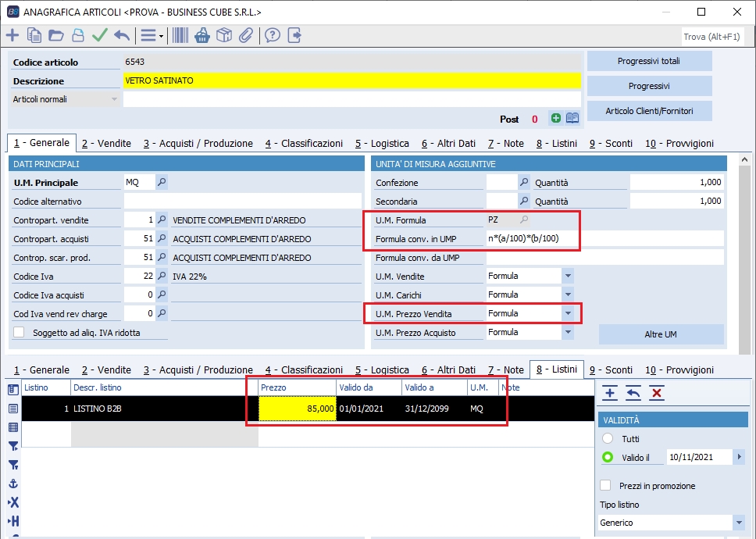Viewport: 756px width, 539px height.
Task: Open attachments with the paperclip icon
Action: (x=246, y=35)
